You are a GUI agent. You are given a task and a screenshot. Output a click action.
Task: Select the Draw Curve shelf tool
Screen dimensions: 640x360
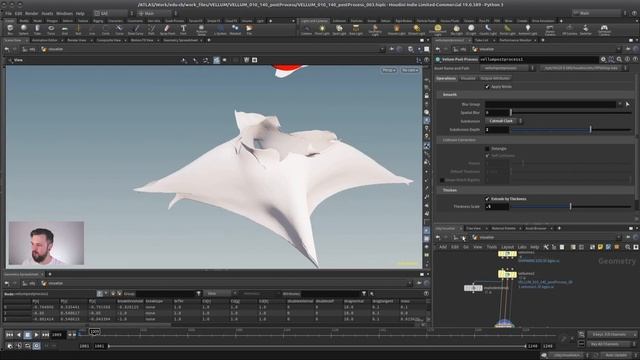click(136, 29)
